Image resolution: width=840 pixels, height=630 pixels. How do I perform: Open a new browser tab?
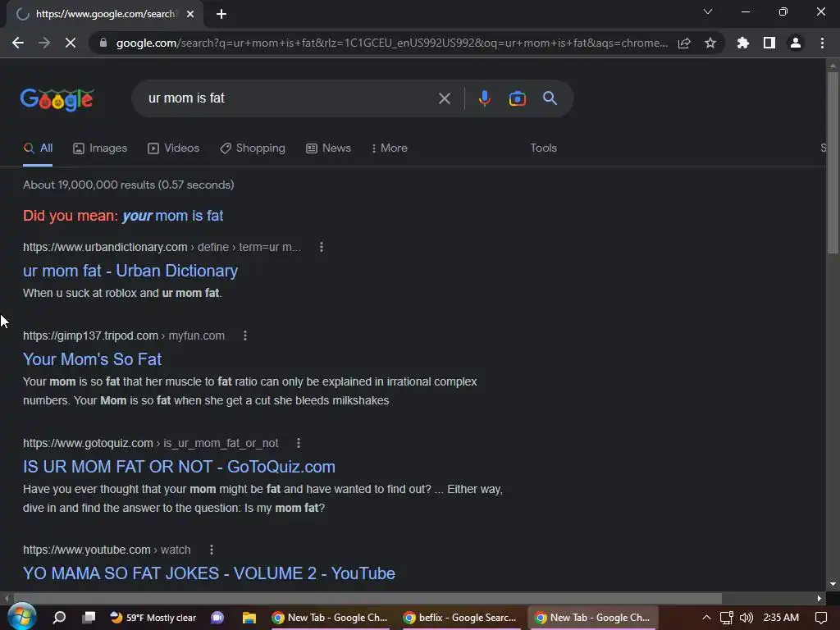point(221,14)
